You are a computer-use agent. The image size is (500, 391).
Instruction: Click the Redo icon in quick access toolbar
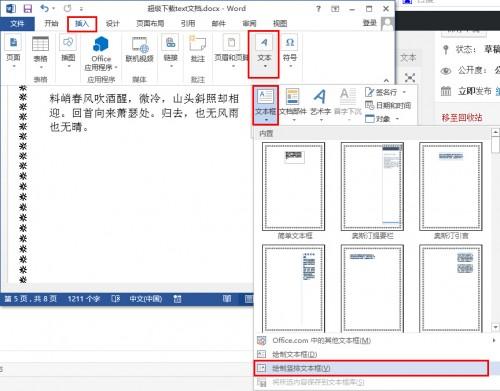[68, 8]
